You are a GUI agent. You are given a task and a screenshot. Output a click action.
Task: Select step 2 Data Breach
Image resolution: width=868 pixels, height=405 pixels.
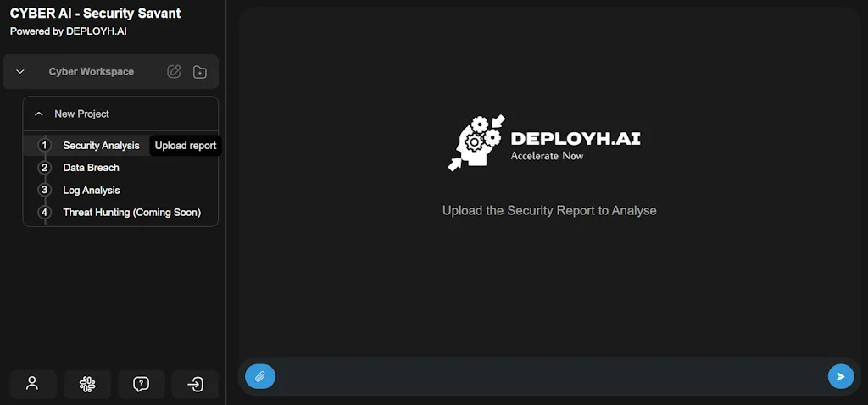(91, 168)
